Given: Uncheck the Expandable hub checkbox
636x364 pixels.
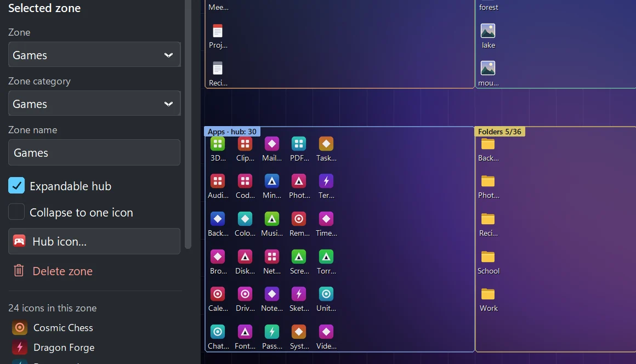Looking at the screenshot, I should [x=16, y=186].
